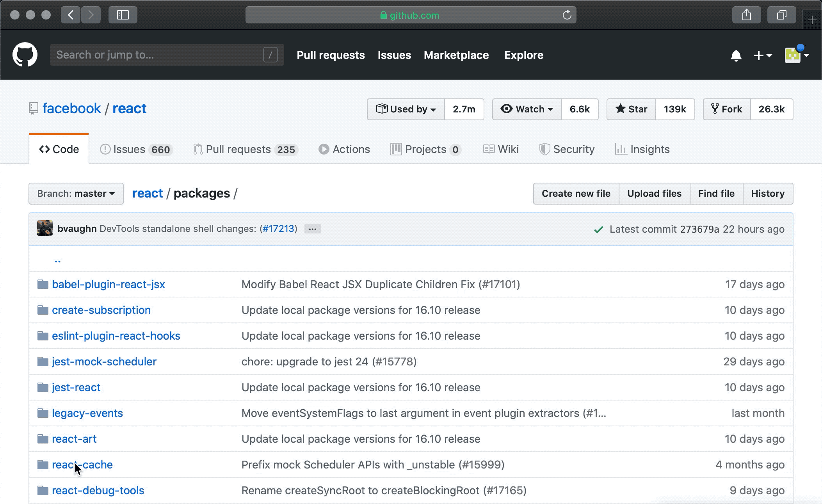Viewport: 822px width, 504px height.
Task: Open the react-debug-tools folder link
Action: pyautogui.click(x=98, y=490)
